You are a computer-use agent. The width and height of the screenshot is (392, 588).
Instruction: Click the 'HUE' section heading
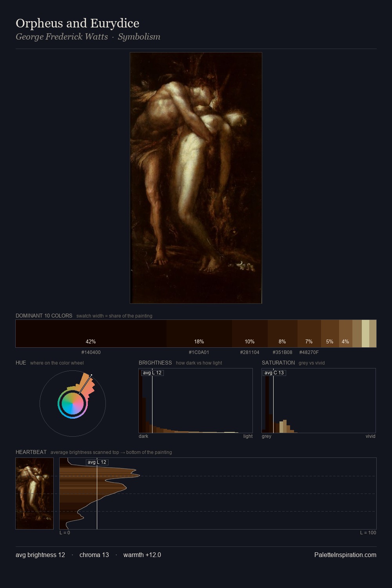(x=21, y=363)
